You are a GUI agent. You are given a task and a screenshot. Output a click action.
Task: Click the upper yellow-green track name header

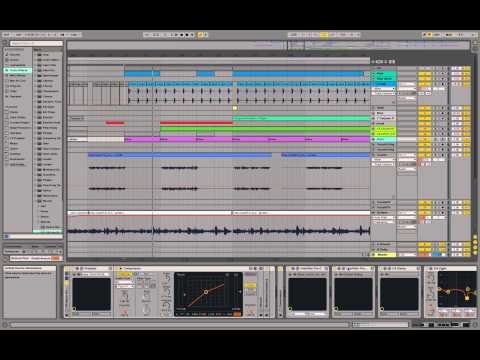coord(385,129)
